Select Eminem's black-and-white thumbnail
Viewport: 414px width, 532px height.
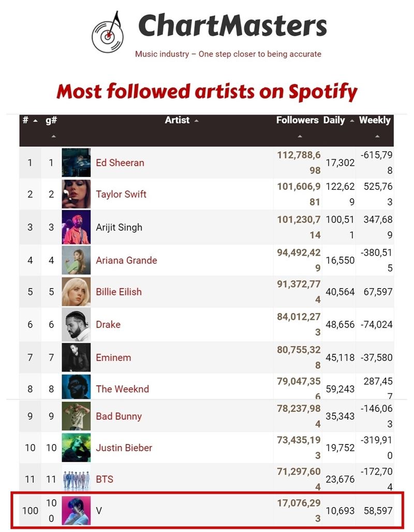point(76,357)
